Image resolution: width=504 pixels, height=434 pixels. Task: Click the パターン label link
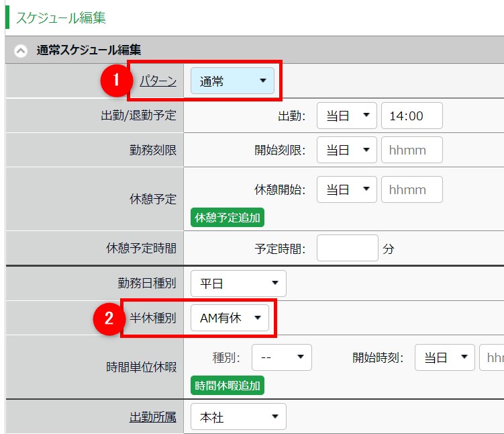pyautogui.click(x=158, y=81)
